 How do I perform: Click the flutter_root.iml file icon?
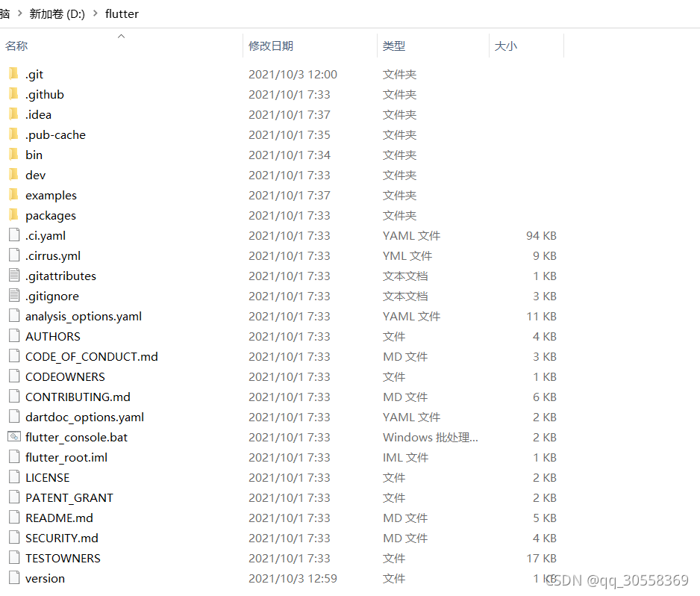pos(14,456)
